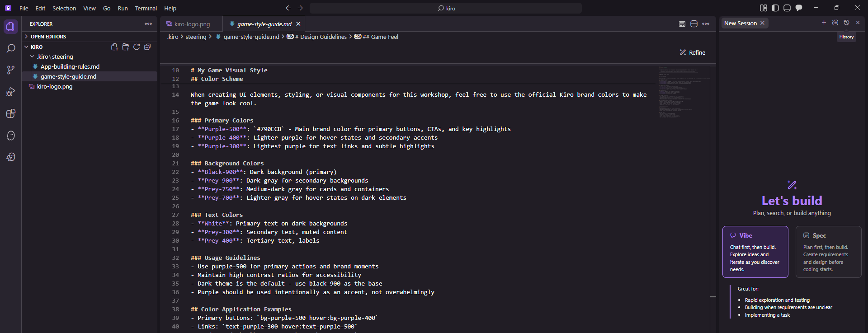The image size is (868, 333).
Task: Click the Kiro app logo in title bar
Action: [8, 8]
